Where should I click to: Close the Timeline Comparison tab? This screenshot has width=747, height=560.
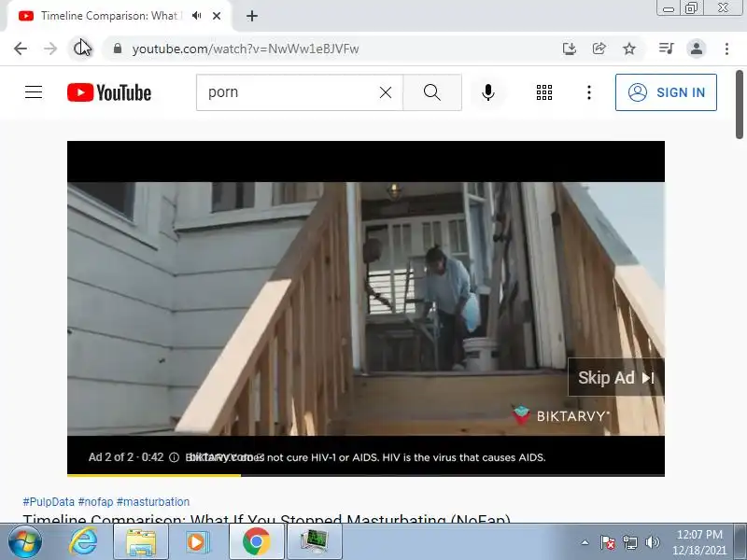point(217,16)
